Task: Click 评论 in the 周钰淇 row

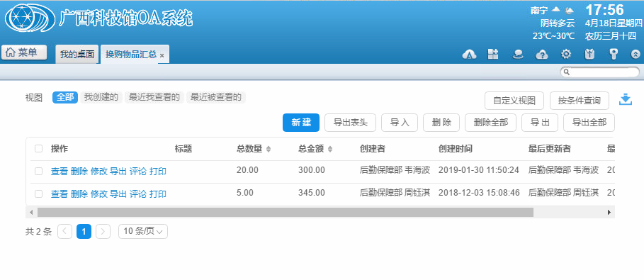Action: [138, 194]
